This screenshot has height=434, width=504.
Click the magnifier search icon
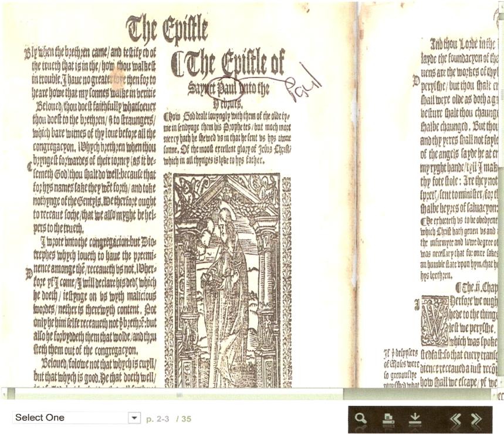point(361,419)
